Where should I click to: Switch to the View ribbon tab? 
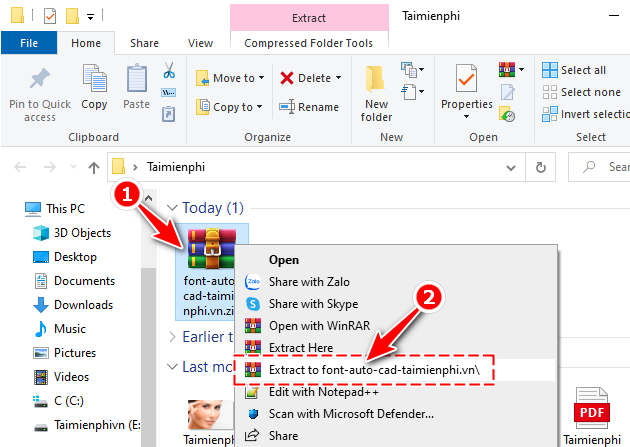pyautogui.click(x=200, y=43)
